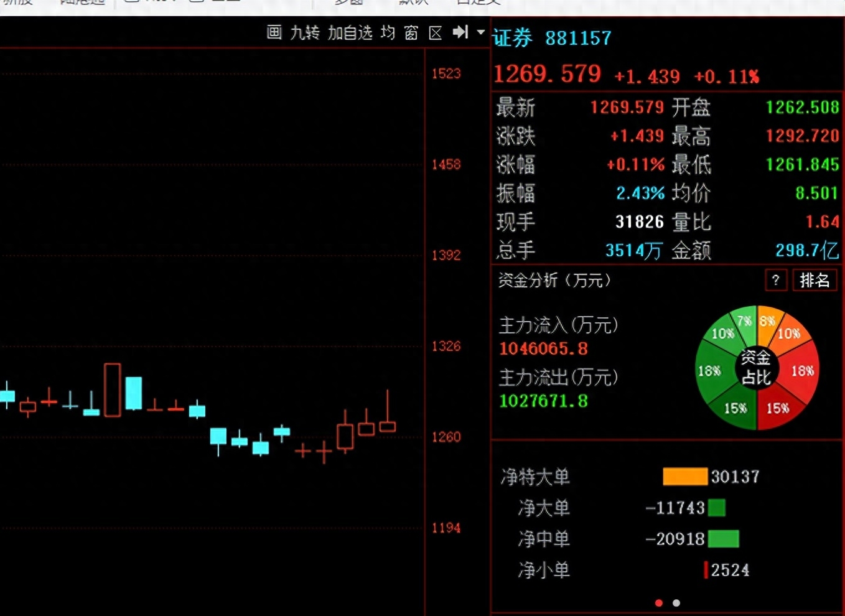Image resolution: width=845 pixels, height=616 pixels.
Task: Click the orange 净特大单 bar
Action: click(x=685, y=477)
